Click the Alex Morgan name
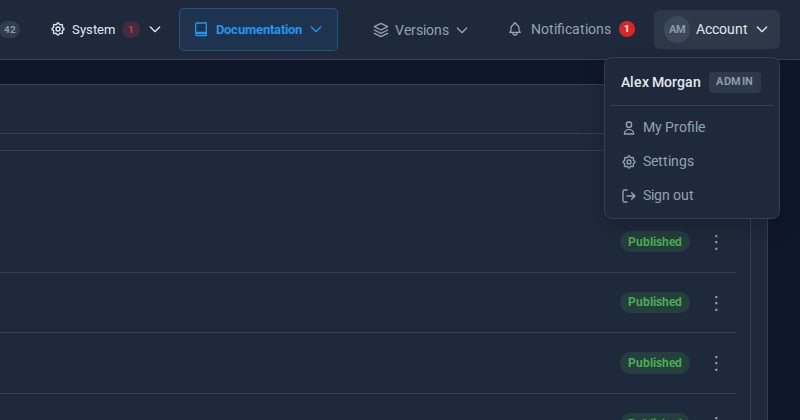The height and width of the screenshot is (420, 800). 661,82
